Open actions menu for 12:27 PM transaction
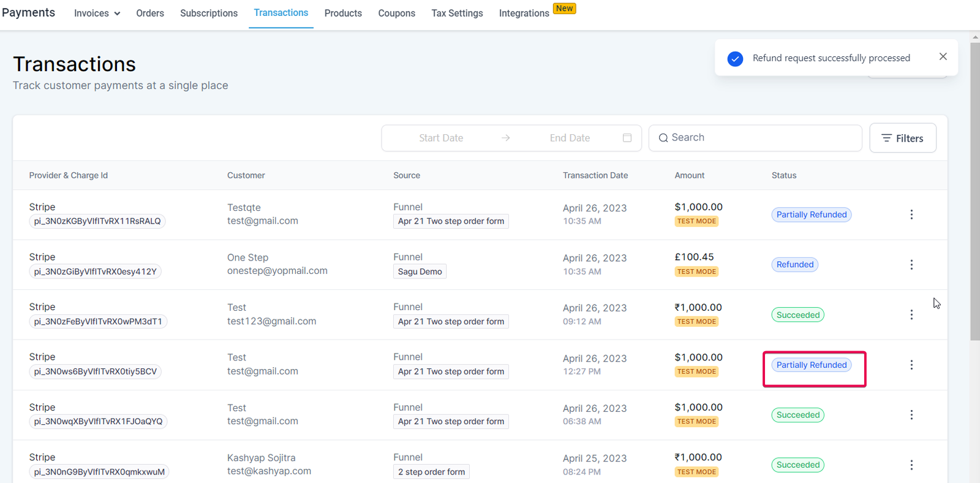 click(911, 365)
